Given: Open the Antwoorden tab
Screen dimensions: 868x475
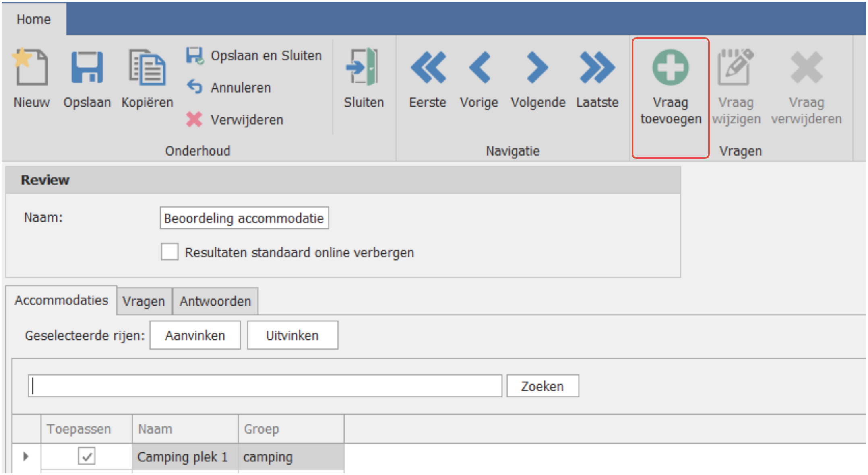Looking at the screenshot, I should coord(215,301).
